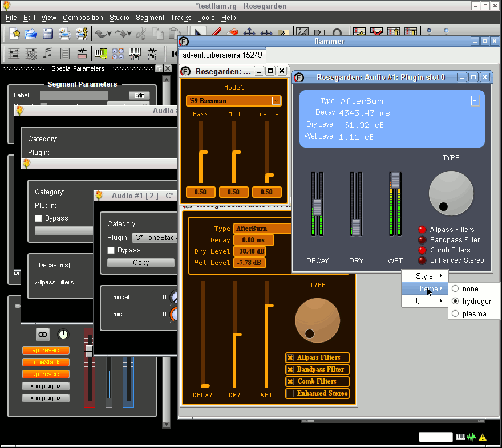The image size is (502, 448).
Task: Open the redo history dropdown arrow
Action: [129, 34]
